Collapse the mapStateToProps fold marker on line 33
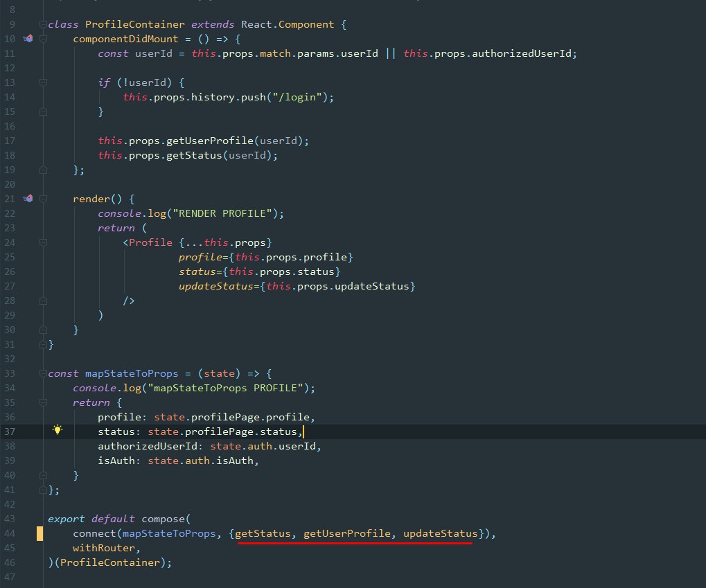The width and height of the screenshot is (706, 588). 43,373
